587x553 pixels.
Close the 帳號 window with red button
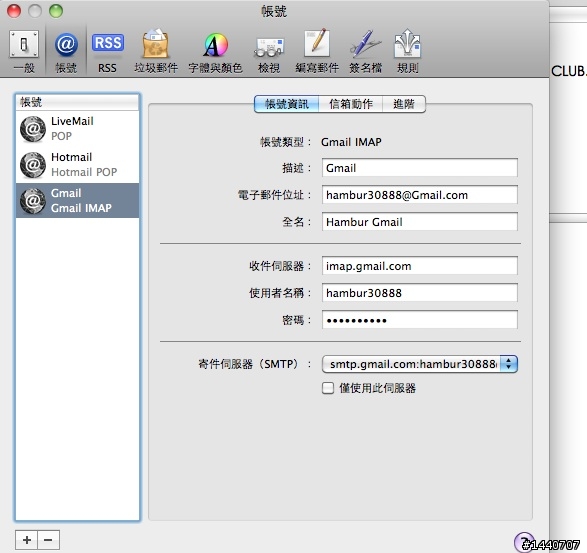[14, 11]
